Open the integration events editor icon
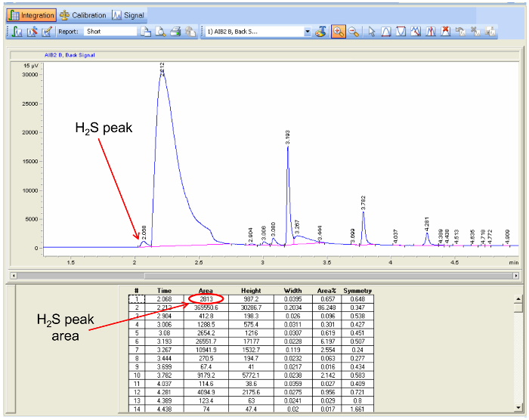Screen dimensions: 529x420 pos(47,32)
